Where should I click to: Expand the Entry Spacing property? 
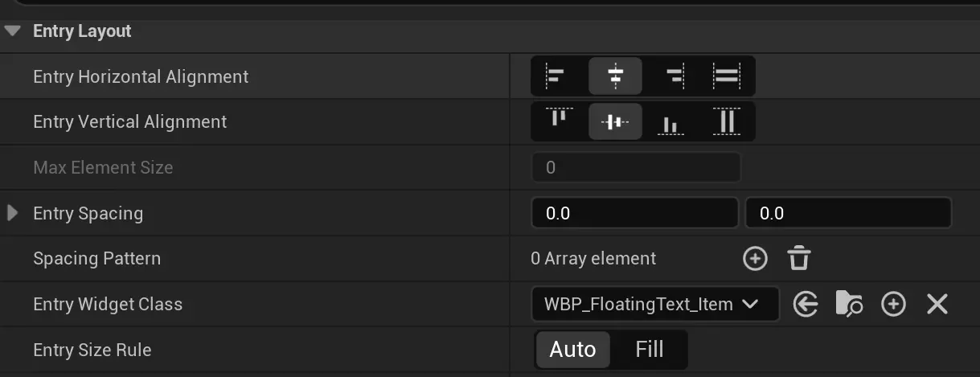coord(12,213)
